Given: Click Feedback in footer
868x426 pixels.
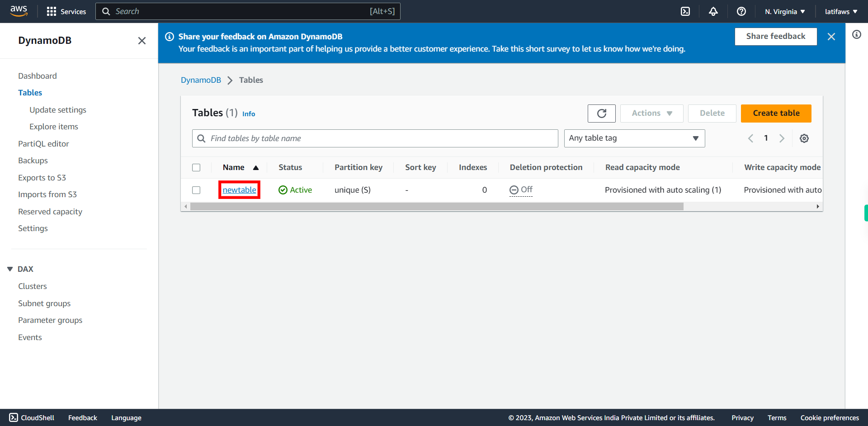Looking at the screenshot, I should click(83, 418).
